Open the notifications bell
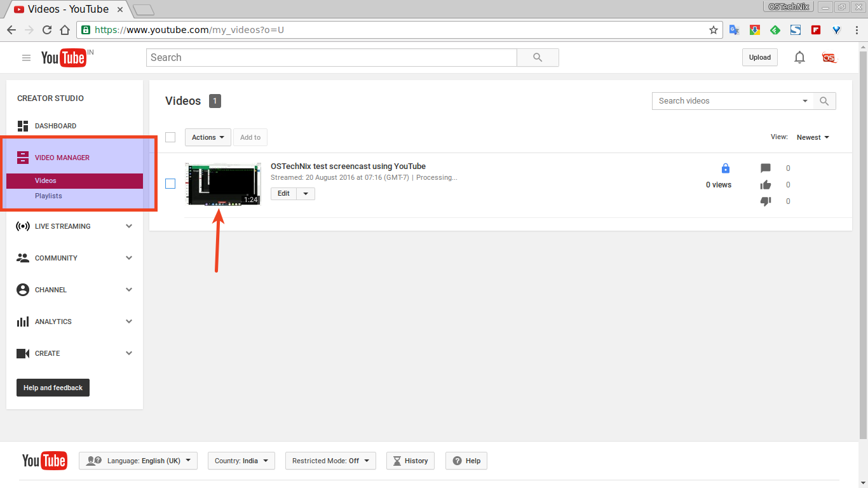This screenshot has width=868, height=488. pyautogui.click(x=799, y=57)
